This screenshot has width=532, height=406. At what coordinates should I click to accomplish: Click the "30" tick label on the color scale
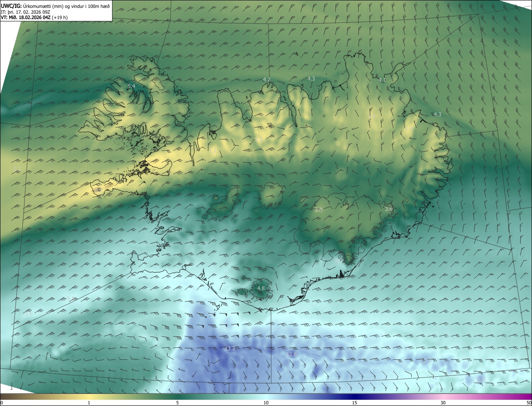[x=443, y=403]
